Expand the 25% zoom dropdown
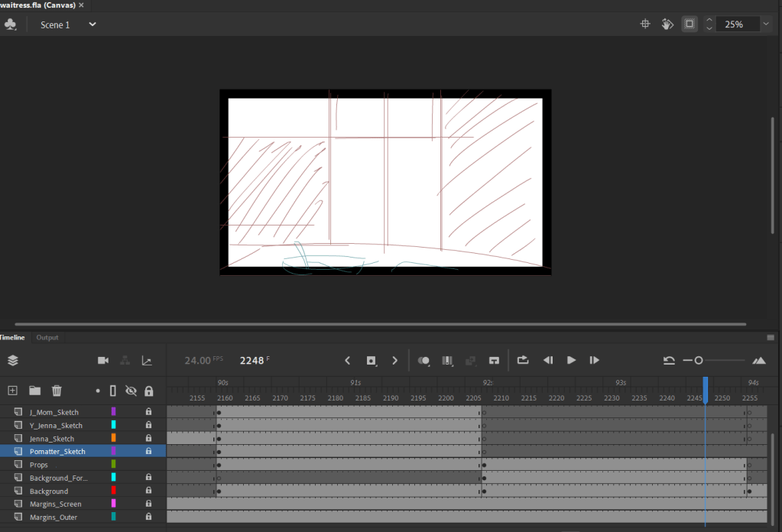 tap(766, 24)
